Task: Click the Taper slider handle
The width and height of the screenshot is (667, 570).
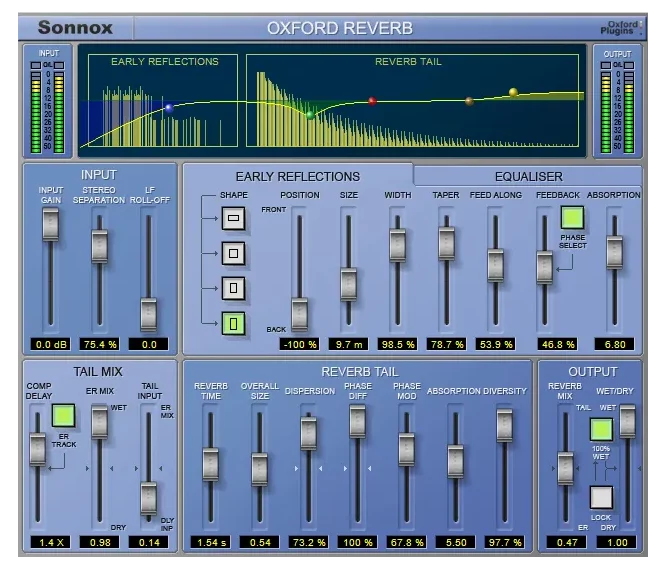Action: click(446, 243)
